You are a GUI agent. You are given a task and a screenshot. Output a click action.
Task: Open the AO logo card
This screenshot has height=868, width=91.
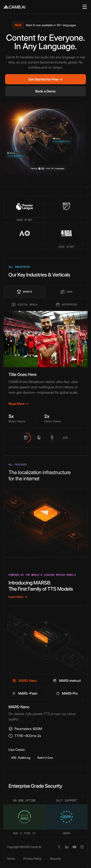pos(25,233)
